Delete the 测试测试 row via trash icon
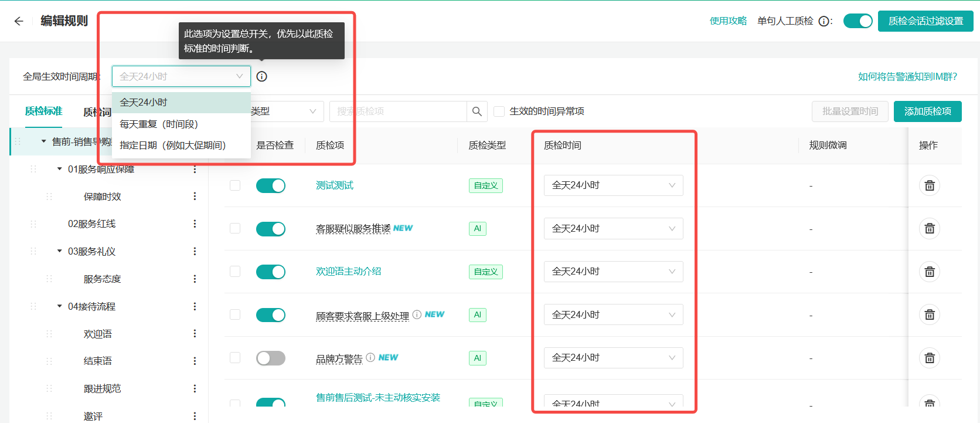Viewport: 980px width, 423px height. [x=930, y=185]
